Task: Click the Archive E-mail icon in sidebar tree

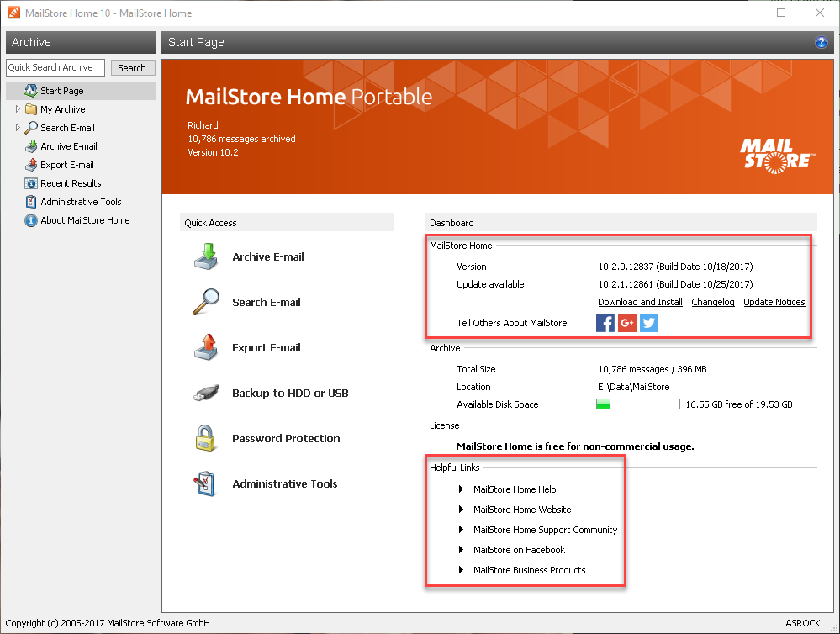Action: tap(31, 146)
